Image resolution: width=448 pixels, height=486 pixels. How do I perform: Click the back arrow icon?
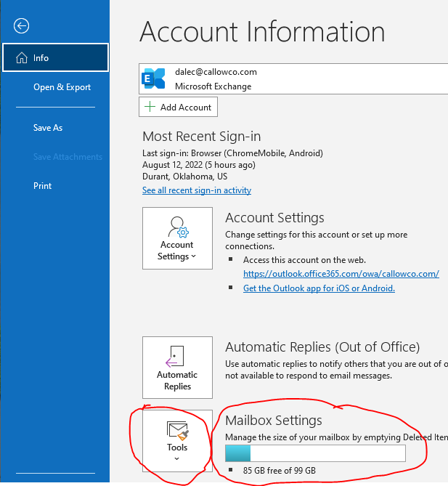21,25
